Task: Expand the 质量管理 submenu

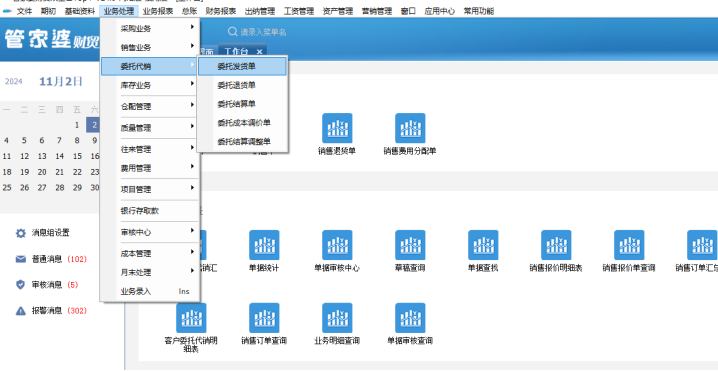Action: (x=150, y=128)
